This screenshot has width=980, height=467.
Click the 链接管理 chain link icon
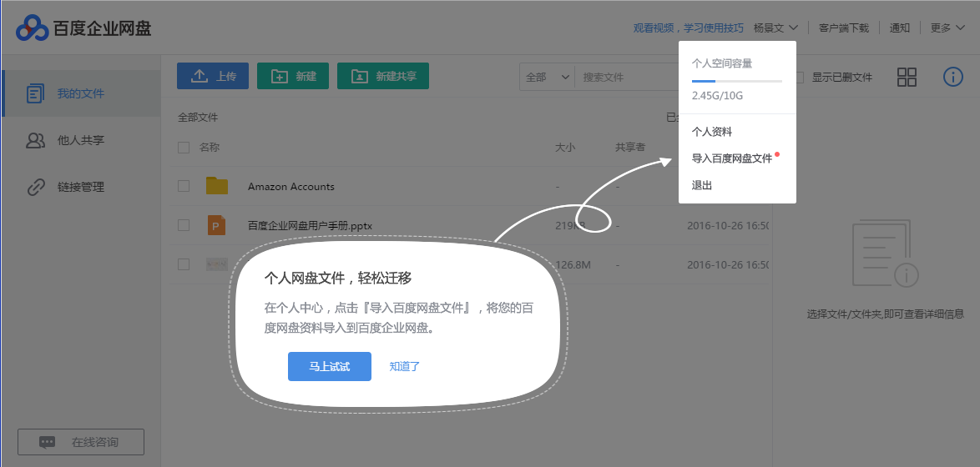point(36,187)
